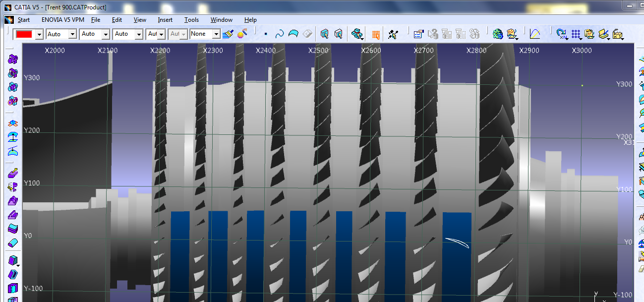Click the first cube selection cursor icon

(x=325, y=34)
